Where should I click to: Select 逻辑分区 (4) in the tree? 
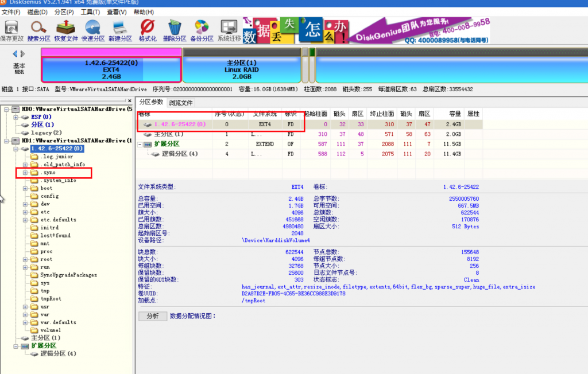(x=58, y=353)
